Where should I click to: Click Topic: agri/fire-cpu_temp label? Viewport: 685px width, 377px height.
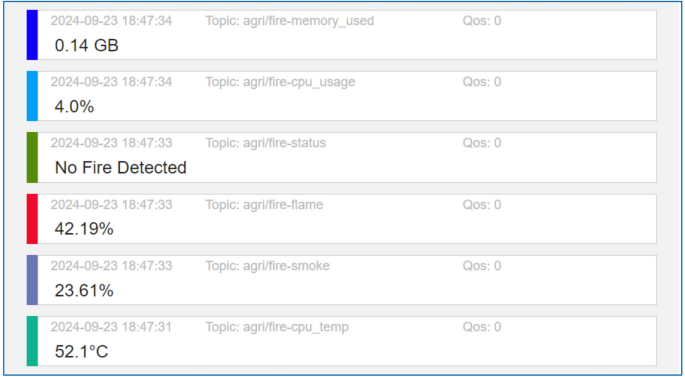[277, 327]
